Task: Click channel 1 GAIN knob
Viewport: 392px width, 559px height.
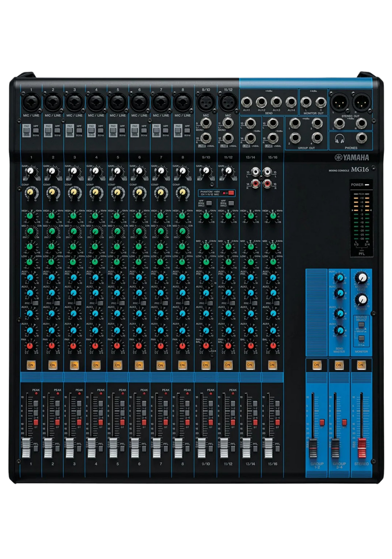Action: pos(30,171)
